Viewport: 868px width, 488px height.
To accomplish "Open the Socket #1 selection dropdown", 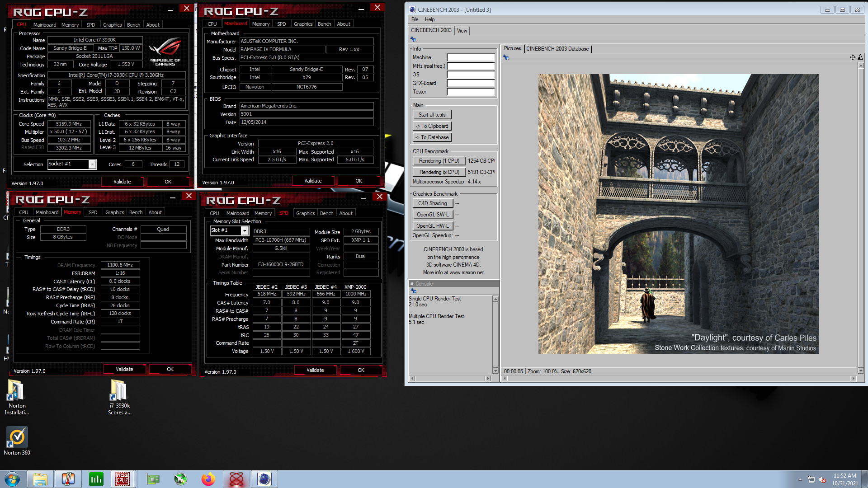I will (92, 164).
